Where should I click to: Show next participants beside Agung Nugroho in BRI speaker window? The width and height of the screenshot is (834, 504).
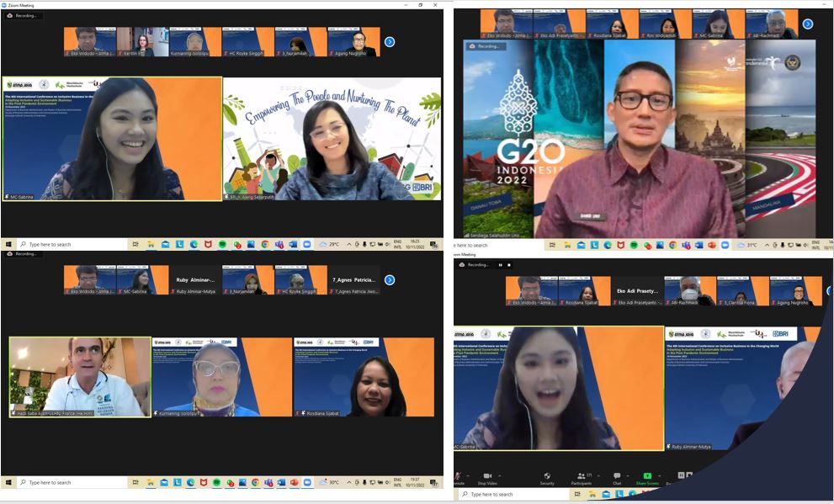390,41
